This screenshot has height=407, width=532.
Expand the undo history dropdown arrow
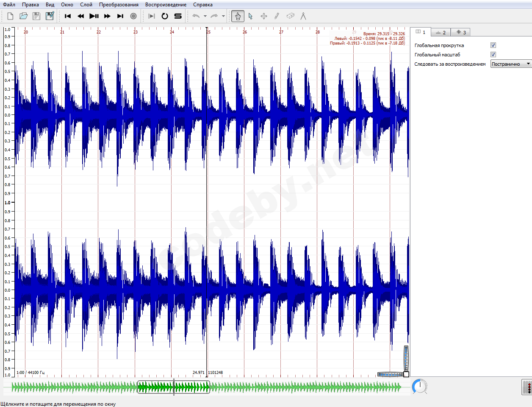[205, 16]
